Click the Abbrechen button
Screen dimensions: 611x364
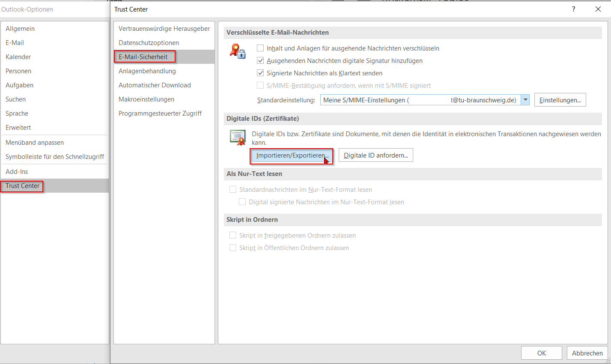click(x=587, y=353)
